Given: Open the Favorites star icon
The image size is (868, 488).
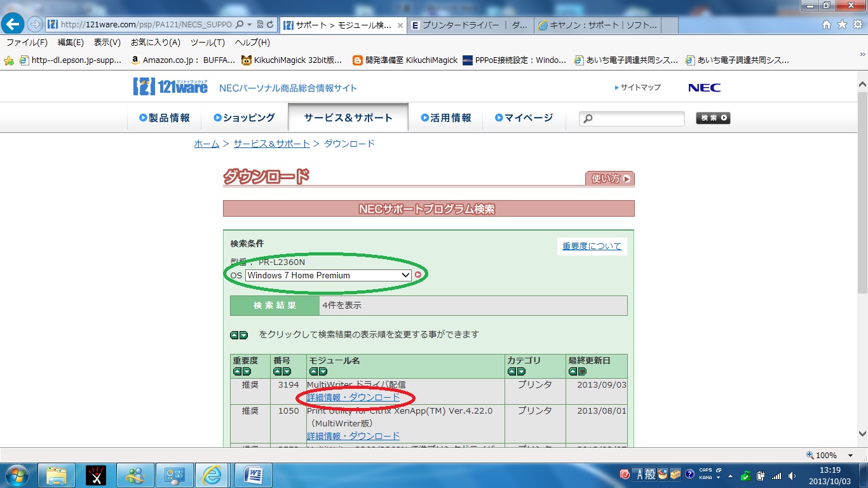Looking at the screenshot, I should (x=842, y=25).
